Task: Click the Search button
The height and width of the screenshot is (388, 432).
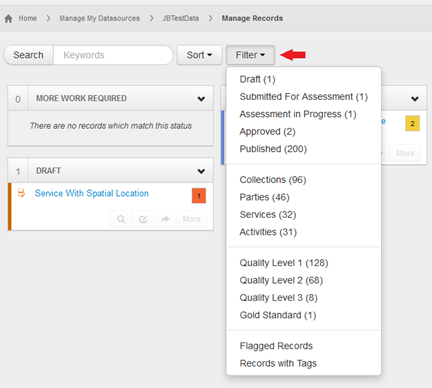Action: click(28, 55)
